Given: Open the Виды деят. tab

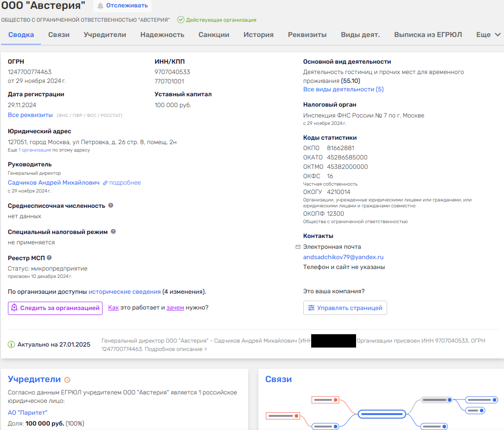Looking at the screenshot, I should 360,35.
